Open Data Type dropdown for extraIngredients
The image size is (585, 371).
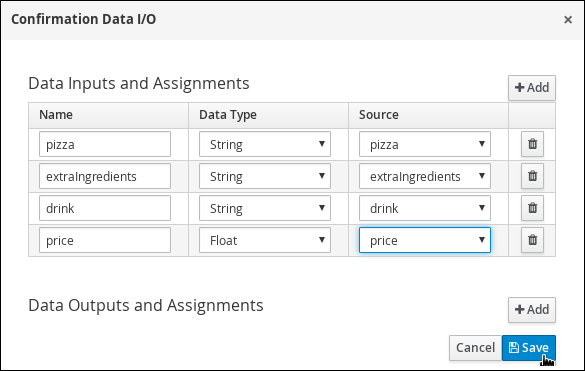pyautogui.click(x=265, y=176)
